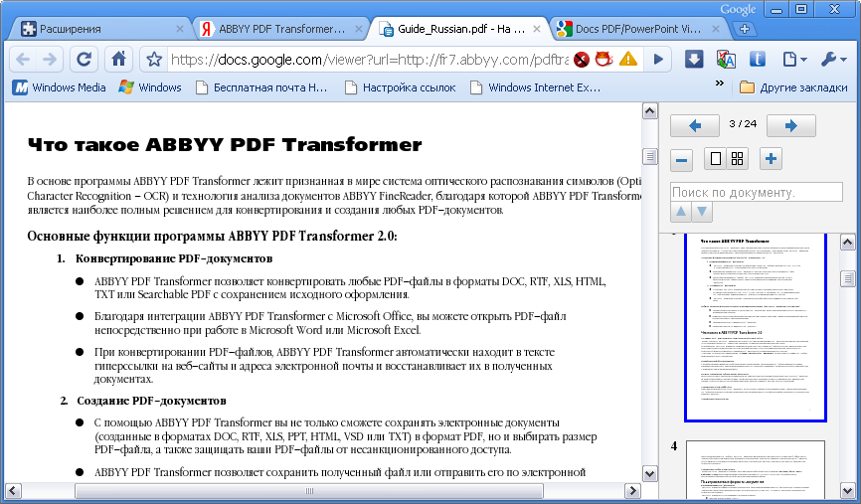The height and width of the screenshot is (504, 861).
Task: Close the Guide_Russian.pdf tab
Action: click(x=537, y=29)
